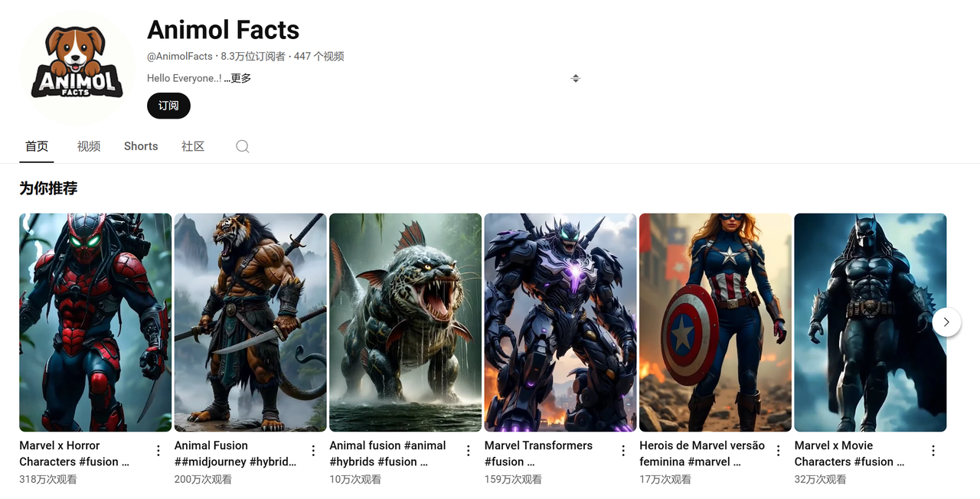The image size is (980, 499).
Task: Click the 447 个视频 count text
Action: (x=318, y=57)
